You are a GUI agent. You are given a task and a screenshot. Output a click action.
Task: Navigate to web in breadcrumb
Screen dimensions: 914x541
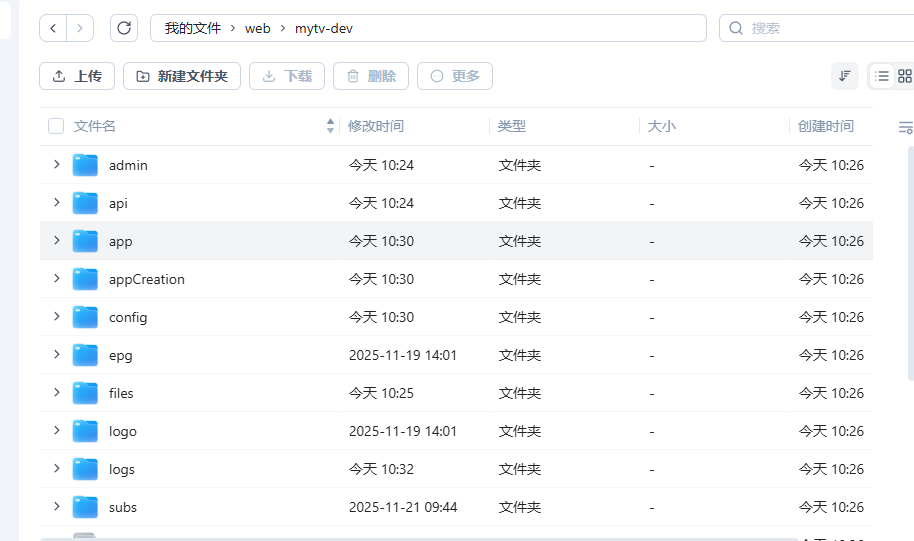[x=258, y=28]
